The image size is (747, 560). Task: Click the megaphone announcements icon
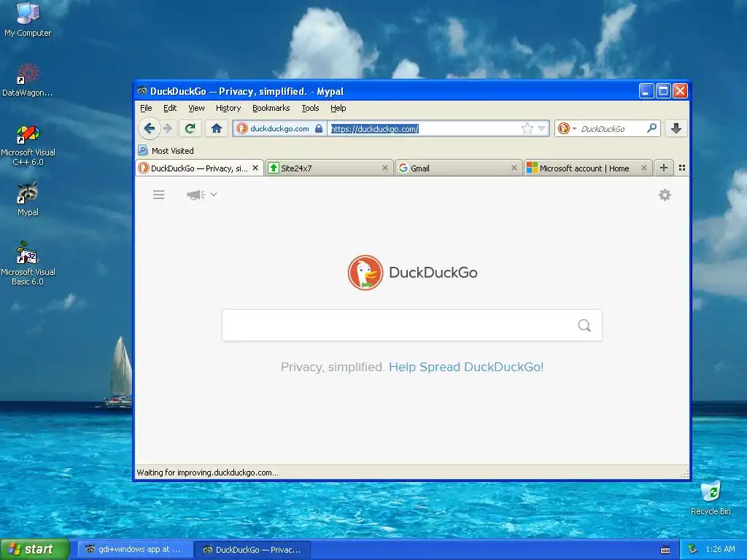coord(196,194)
